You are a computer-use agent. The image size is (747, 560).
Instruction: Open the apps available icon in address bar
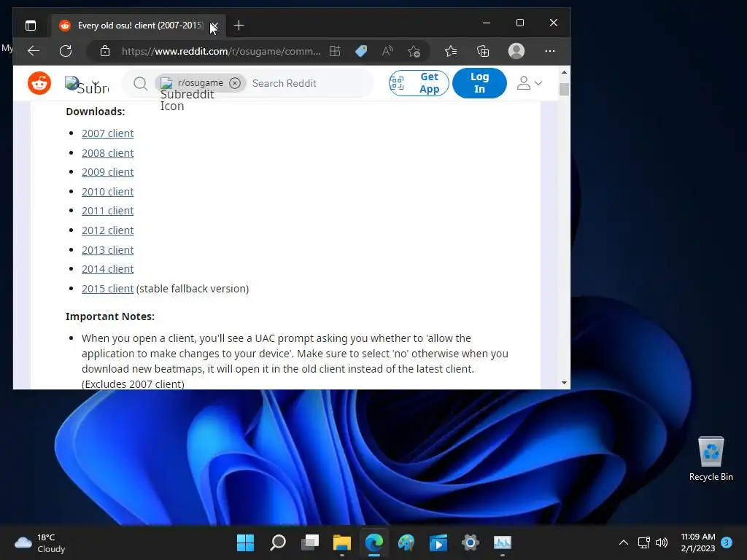click(335, 51)
